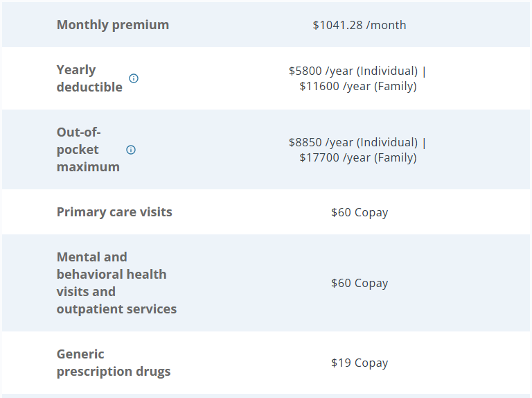Click the Monthly premium label
The width and height of the screenshot is (532, 398).
(113, 25)
